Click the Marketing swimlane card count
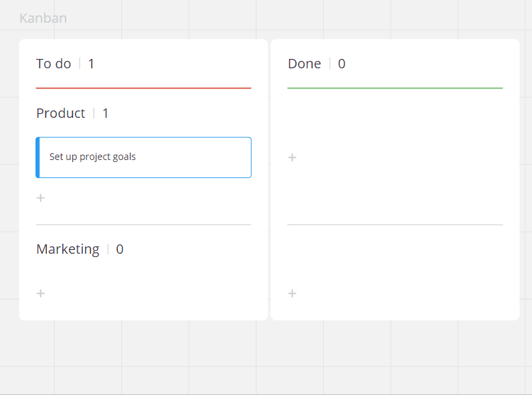The width and height of the screenshot is (532, 395). (x=120, y=249)
